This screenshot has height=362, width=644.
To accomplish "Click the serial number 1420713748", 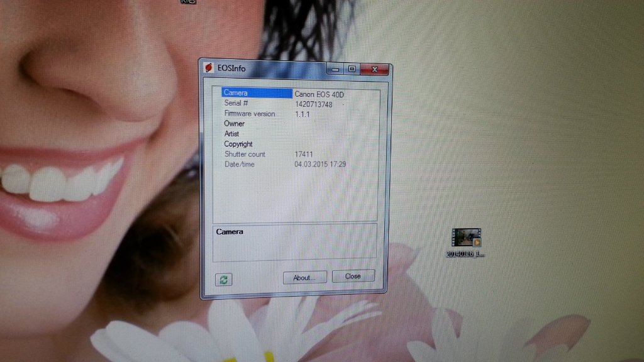I will [x=313, y=104].
